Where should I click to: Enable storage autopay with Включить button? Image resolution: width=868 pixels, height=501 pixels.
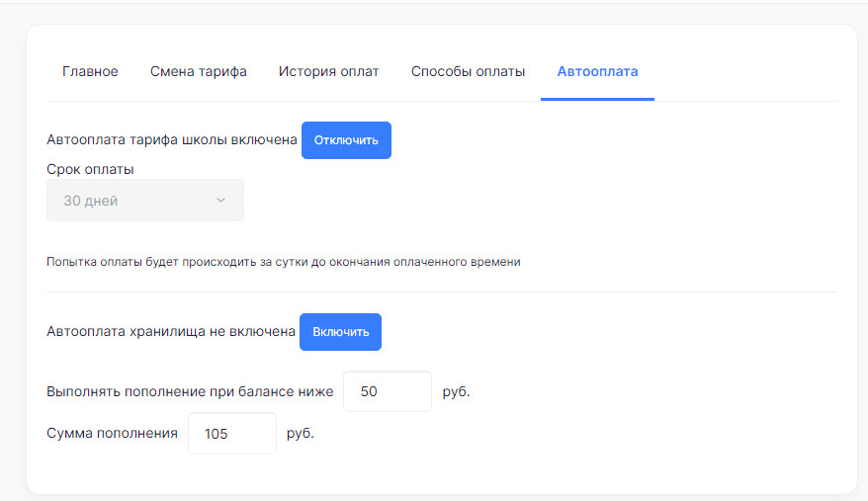click(x=340, y=332)
